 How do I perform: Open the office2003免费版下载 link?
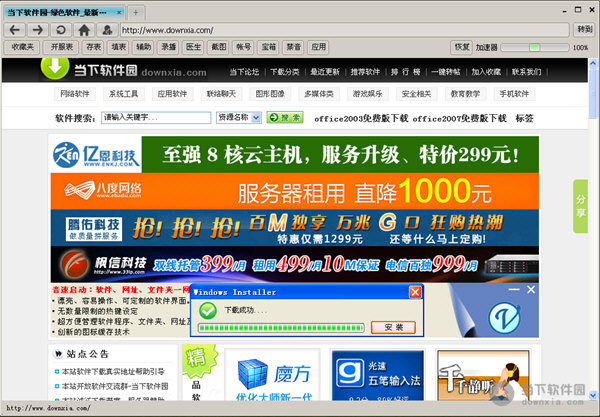pos(361,118)
